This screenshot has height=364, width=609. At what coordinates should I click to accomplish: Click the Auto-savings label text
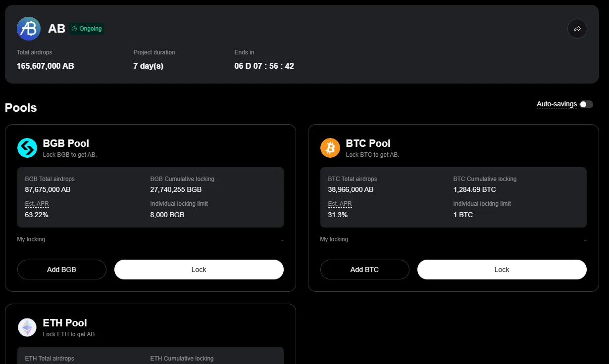[557, 104]
